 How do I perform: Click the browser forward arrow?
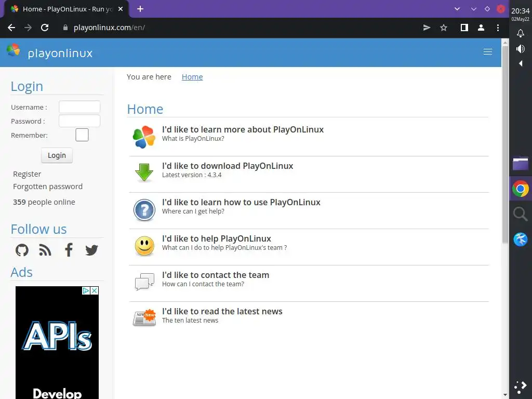(x=28, y=28)
